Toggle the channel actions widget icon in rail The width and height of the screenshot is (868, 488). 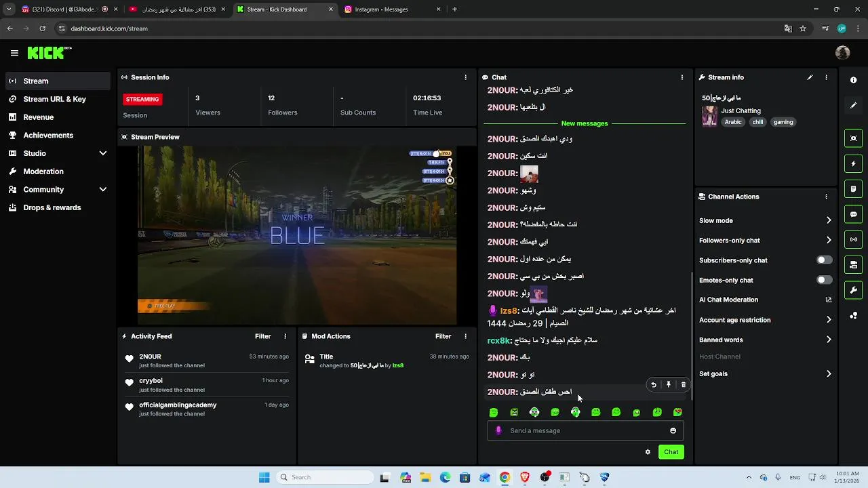point(853,264)
